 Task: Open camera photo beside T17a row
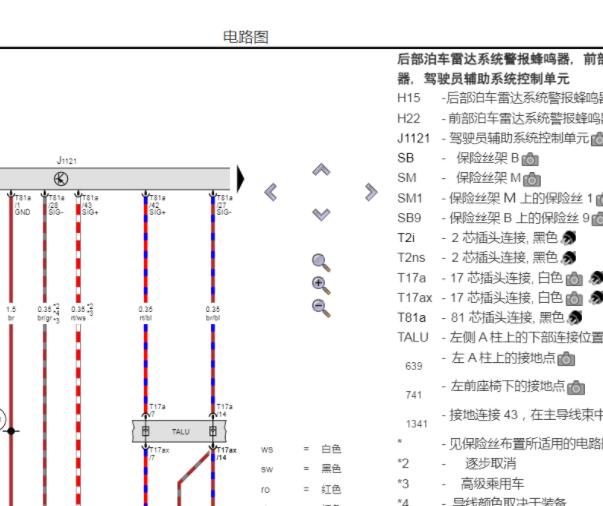pyautogui.click(x=574, y=279)
